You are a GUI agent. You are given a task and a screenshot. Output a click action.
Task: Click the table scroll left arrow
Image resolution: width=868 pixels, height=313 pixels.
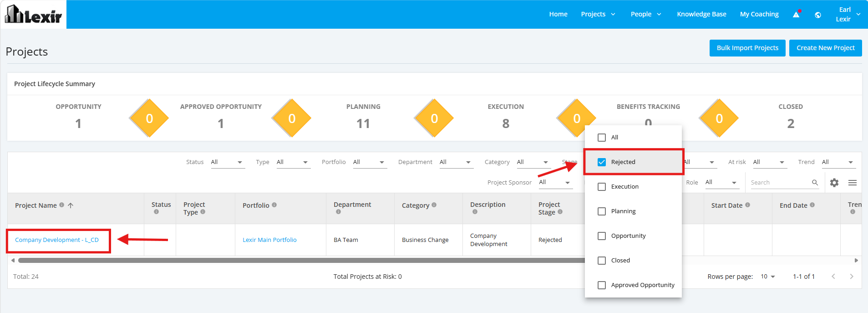click(13, 261)
